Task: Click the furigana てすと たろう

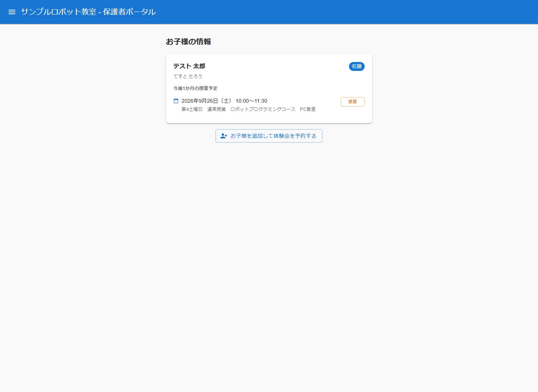Action: coord(188,76)
